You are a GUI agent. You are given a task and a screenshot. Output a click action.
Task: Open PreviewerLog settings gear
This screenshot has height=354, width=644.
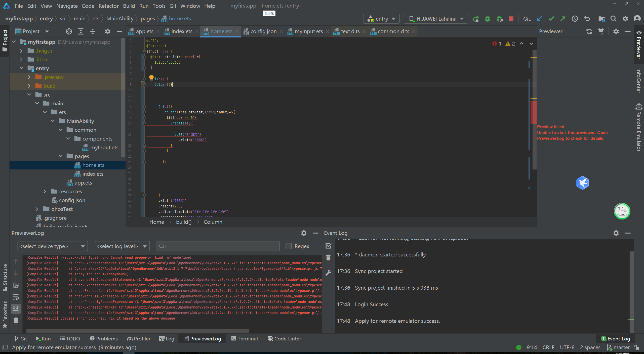coord(304,233)
